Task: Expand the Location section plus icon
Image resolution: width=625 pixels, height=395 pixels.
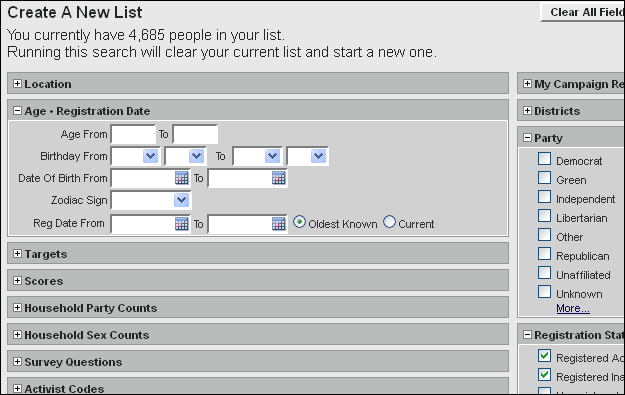Action: tap(17, 84)
